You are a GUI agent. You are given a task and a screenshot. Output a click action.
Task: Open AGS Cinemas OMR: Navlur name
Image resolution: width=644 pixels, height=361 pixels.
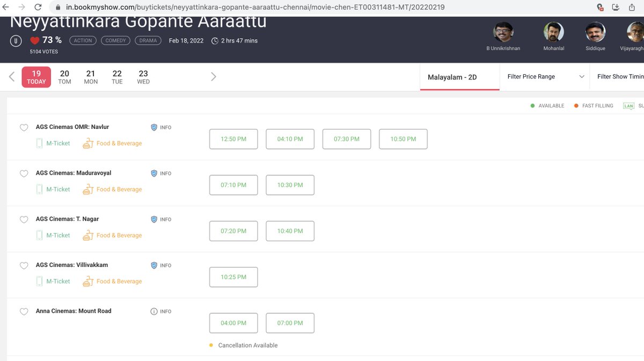click(x=72, y=127)
